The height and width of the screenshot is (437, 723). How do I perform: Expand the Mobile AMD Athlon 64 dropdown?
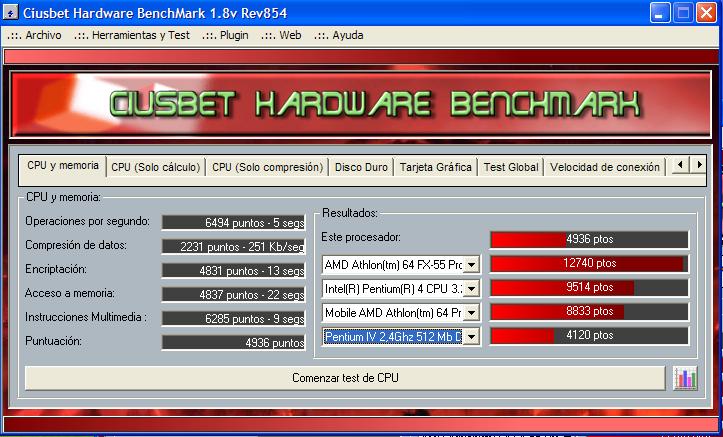point(472,313)
